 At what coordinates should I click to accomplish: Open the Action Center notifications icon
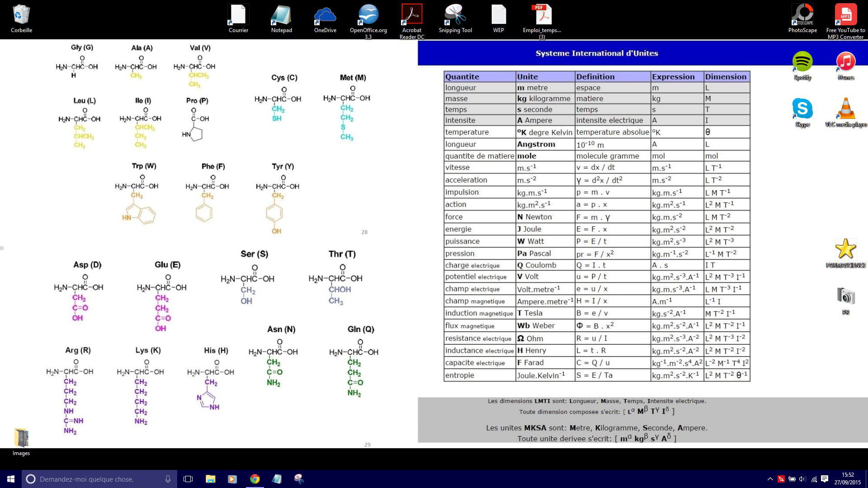point(825,479)
